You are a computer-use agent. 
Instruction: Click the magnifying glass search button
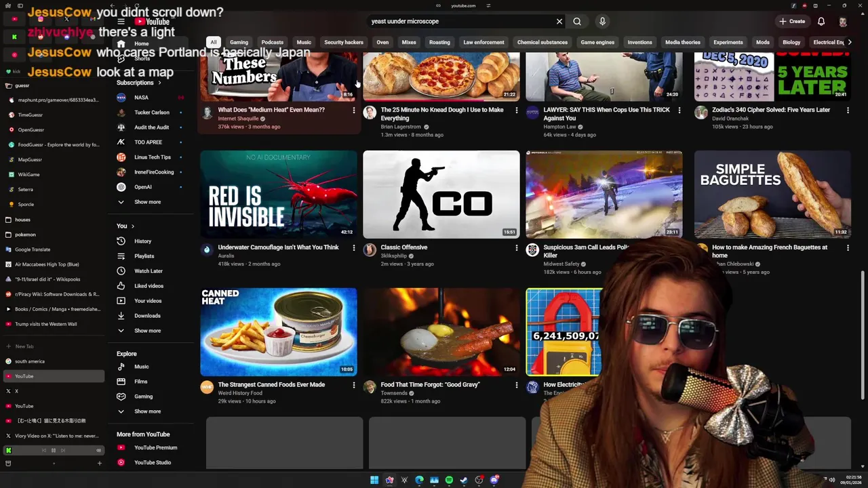click(577, 22)
